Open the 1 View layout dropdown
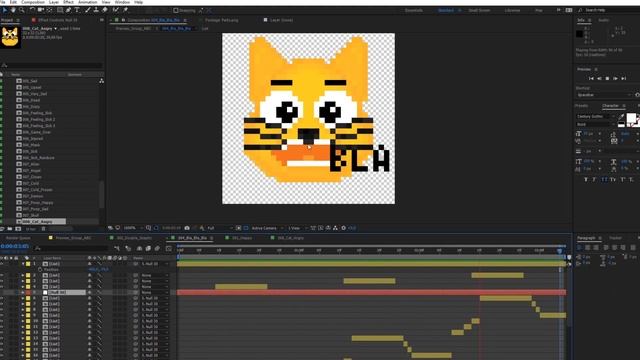 click(297, 228)
